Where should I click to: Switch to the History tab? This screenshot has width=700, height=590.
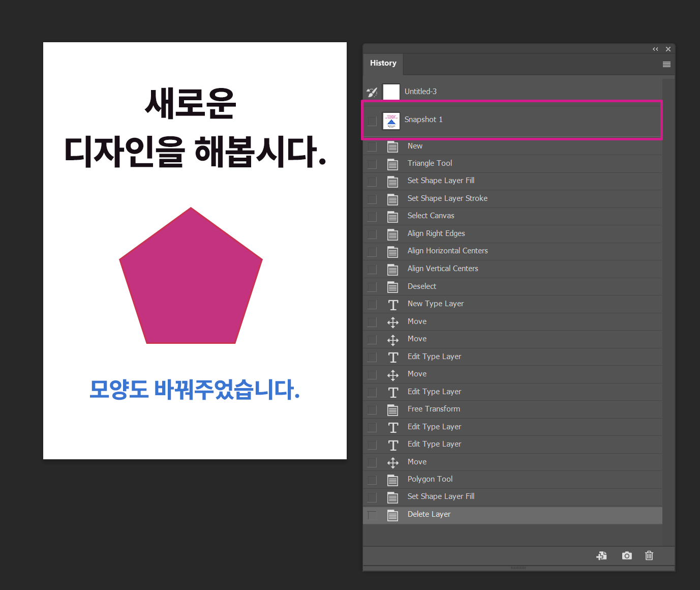383,64
